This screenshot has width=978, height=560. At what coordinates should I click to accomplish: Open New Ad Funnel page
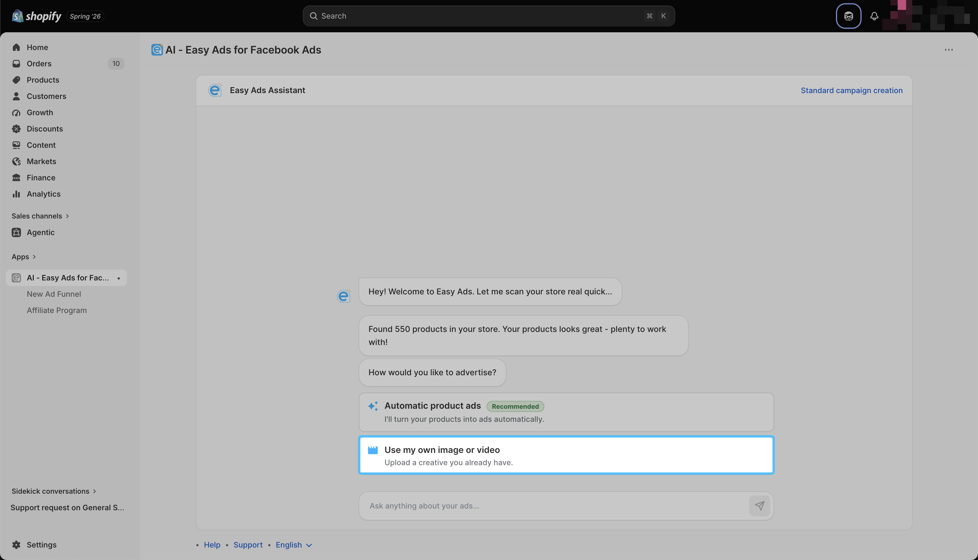54,294
